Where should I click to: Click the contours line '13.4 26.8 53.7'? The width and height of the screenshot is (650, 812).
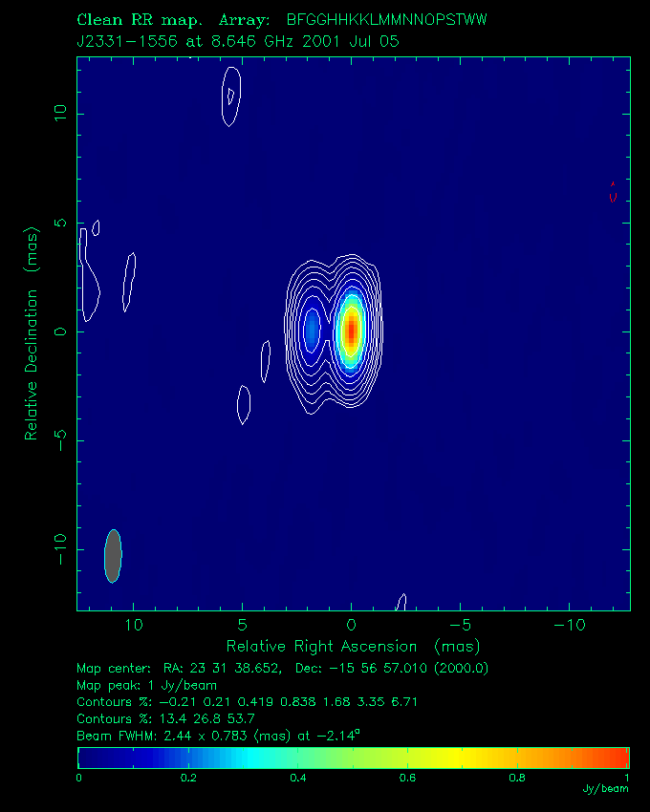[166, 718]
